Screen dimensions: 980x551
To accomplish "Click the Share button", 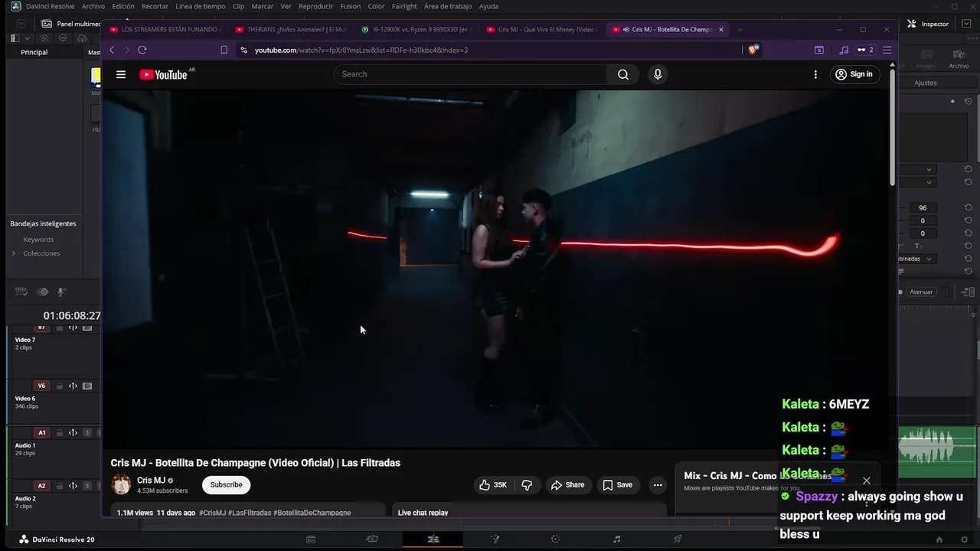I will click(x=567, y=484).
